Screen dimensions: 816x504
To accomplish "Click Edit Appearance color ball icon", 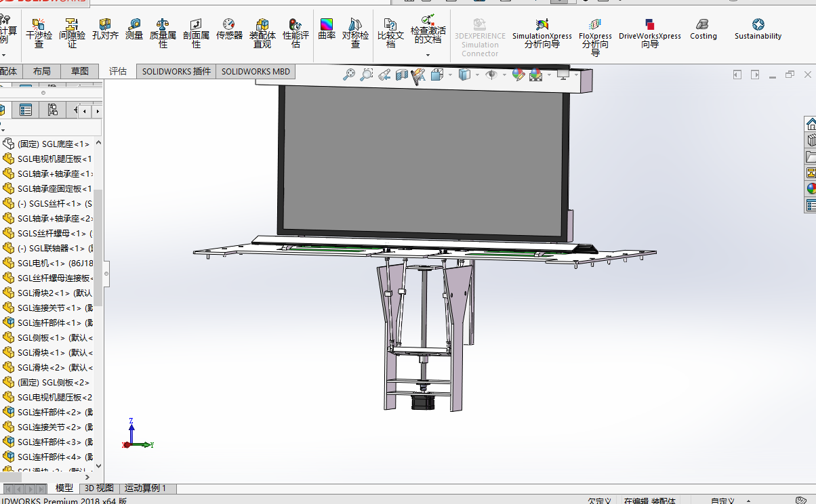I will click(x=518, y=75).
